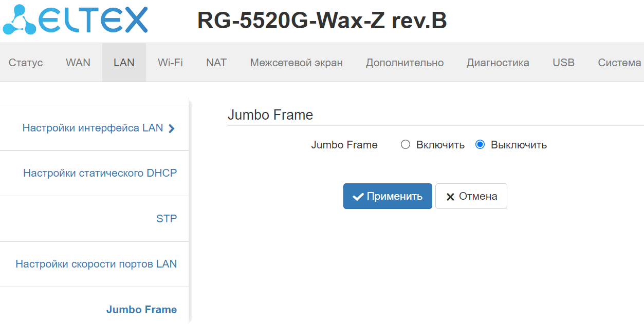Click the ELTEX logo
The width and height of the screenshot is (644, 324).
(76, 20)
